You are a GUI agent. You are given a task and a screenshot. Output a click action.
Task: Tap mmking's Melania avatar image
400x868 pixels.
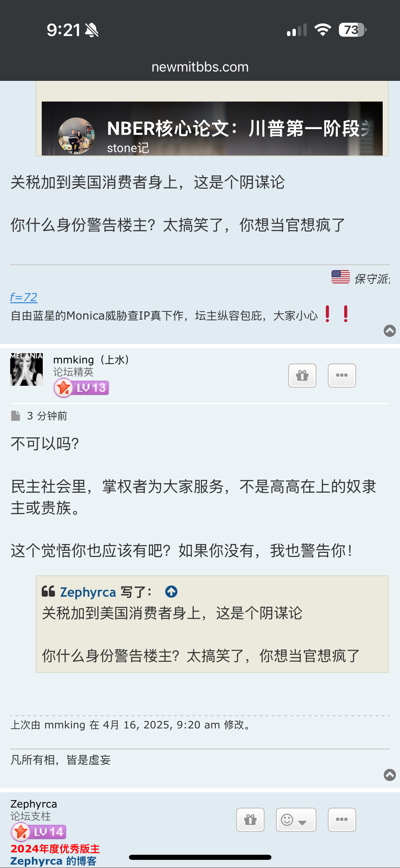coord(26,369)
